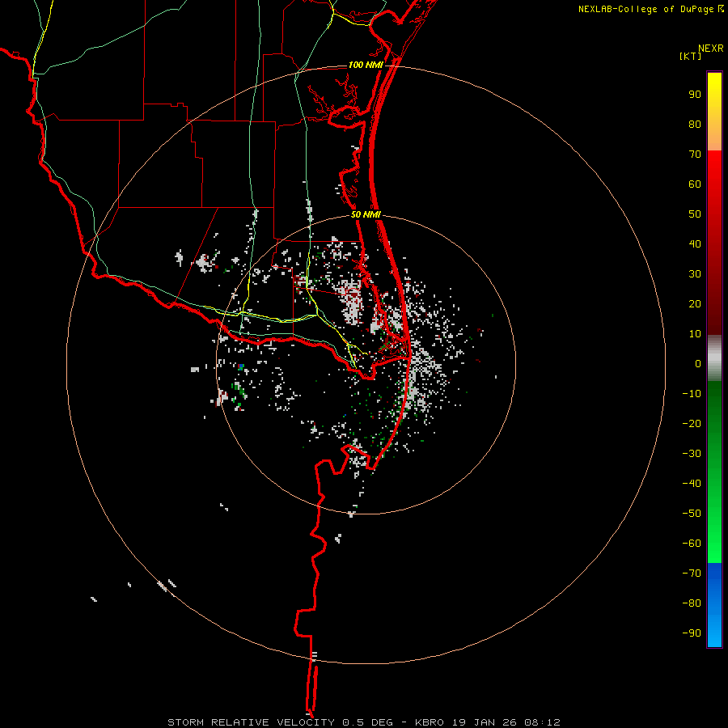Click the 10 value on the velocity scale
This screenshot has width=728, height=728.
(x=695, y=334)
